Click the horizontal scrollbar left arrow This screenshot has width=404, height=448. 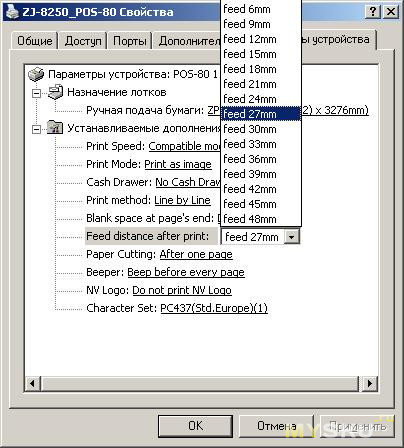coord(33,383)
